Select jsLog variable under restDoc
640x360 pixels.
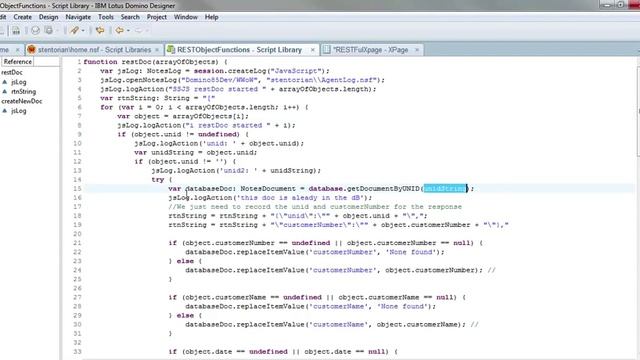point(19,82)
